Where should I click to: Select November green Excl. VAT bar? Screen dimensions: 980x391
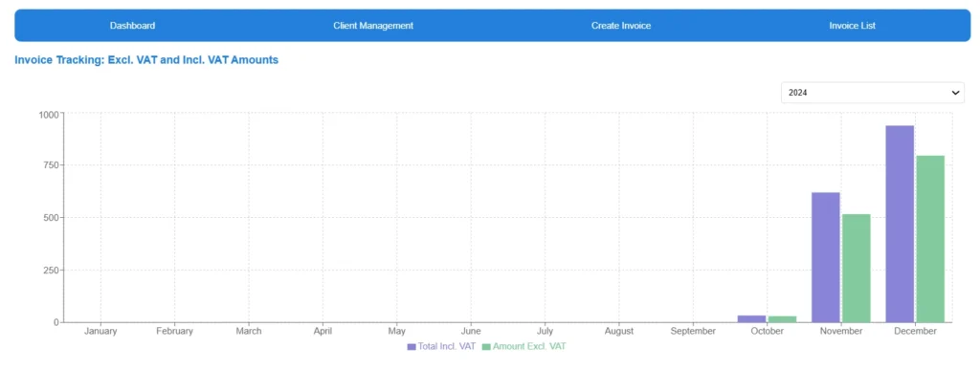tap(857, 268)
